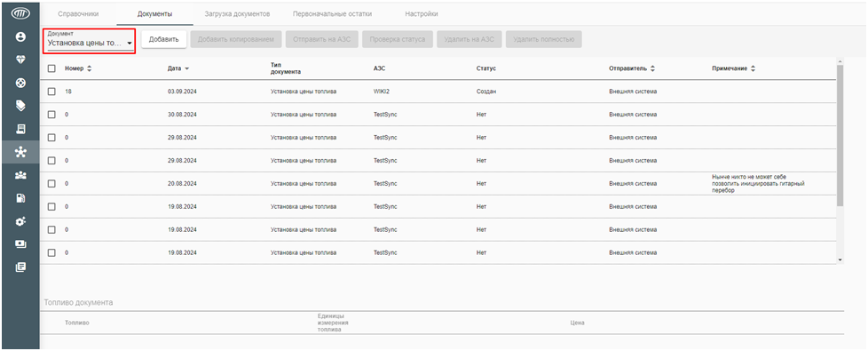
Task: Select the WIKI2 station cell
Action: [x=382, y=92]
